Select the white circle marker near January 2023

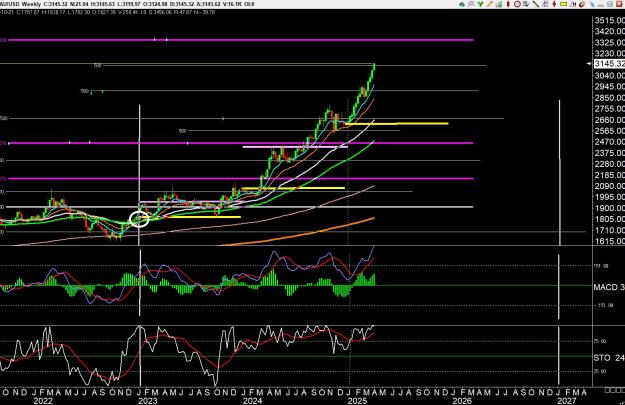(x=139, y=219)
